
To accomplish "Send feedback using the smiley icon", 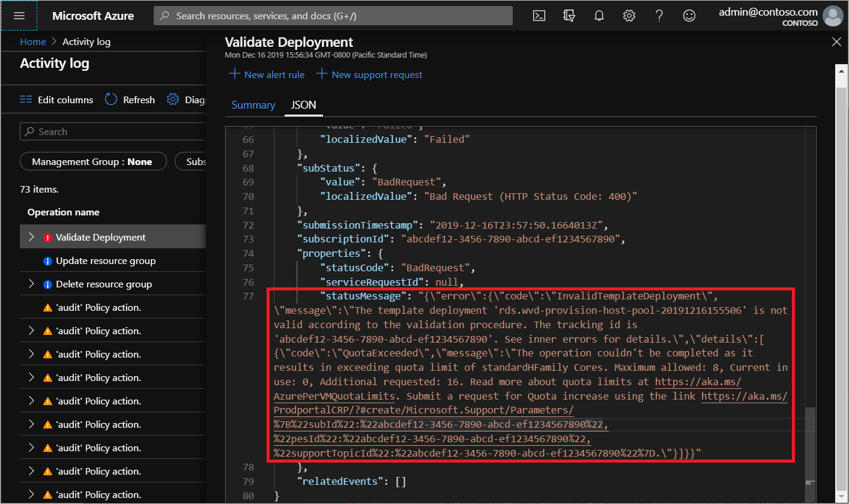I will click(x=689, y=15).
